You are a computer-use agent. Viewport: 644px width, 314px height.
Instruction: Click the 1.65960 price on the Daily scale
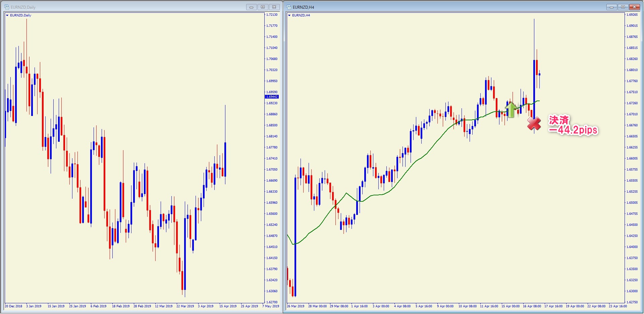(272, 203)
